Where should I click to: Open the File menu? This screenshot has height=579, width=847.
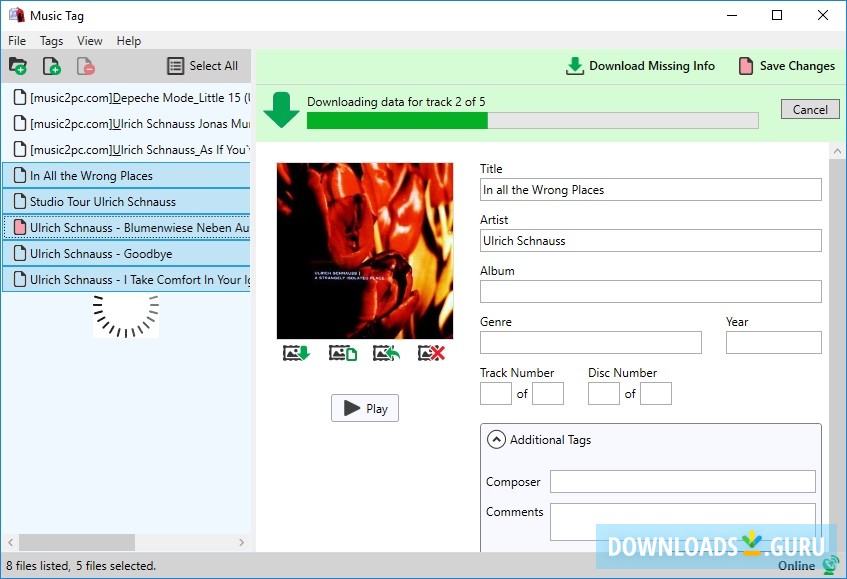click(x=17, y=41)
